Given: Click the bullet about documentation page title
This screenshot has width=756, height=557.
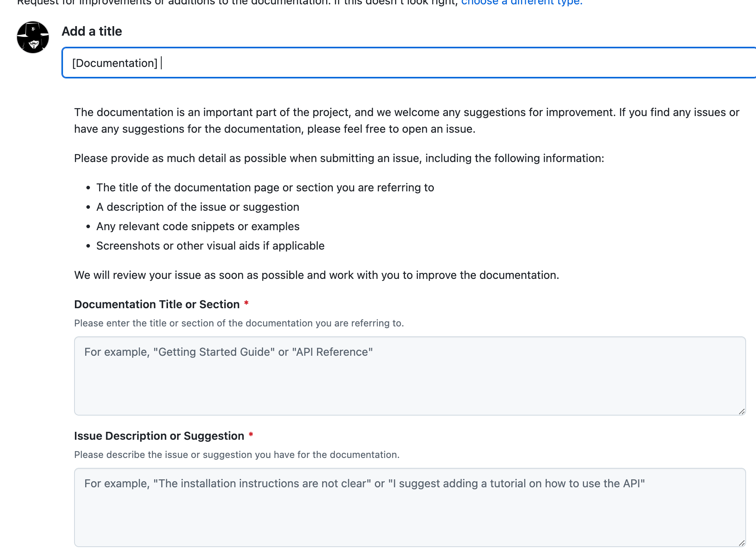Looking at the screenshot, I should pos(265,187).
